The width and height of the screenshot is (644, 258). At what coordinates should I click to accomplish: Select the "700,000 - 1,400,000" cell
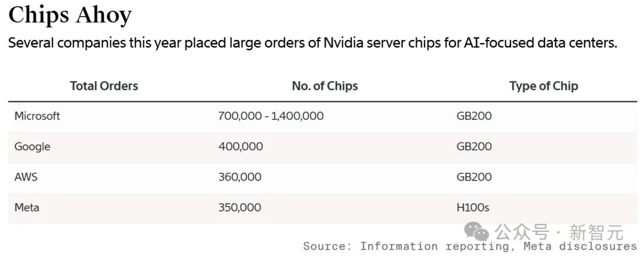pyautogui.click(x=271, y=116)
